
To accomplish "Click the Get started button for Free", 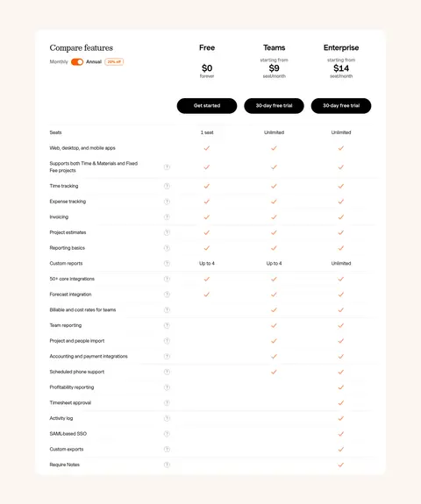I will pyautogui.click(x=207, y=106).
